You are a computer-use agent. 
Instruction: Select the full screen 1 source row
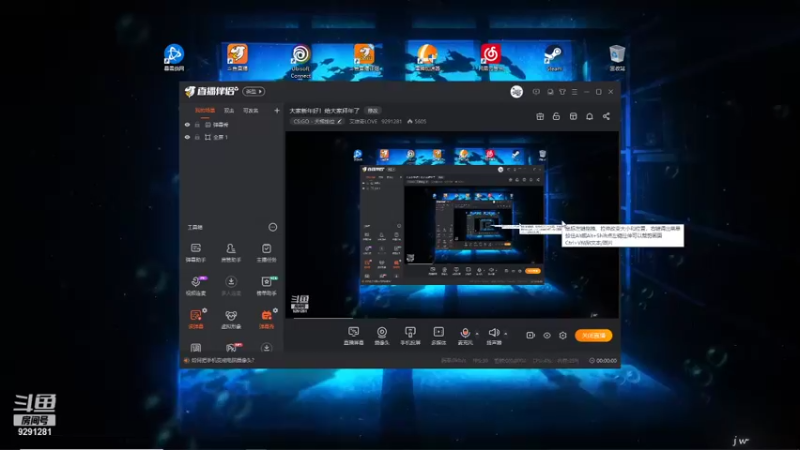point(232,137)
